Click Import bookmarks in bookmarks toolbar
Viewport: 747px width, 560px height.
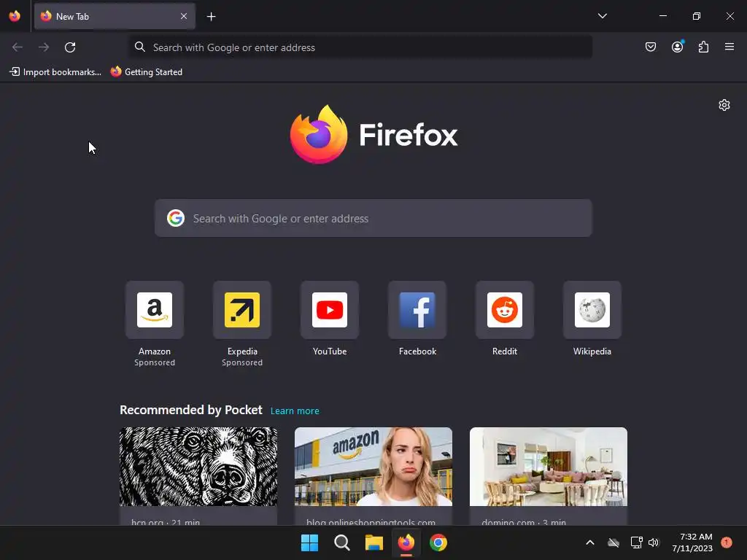coord(55,72)
